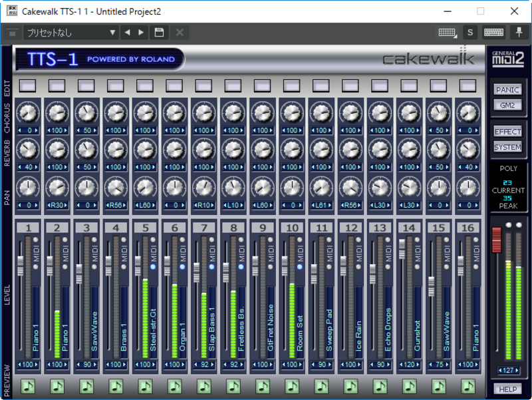Toggle the channel 6 number button
This screenshot has width=532, height=400.
coord(175,228)
